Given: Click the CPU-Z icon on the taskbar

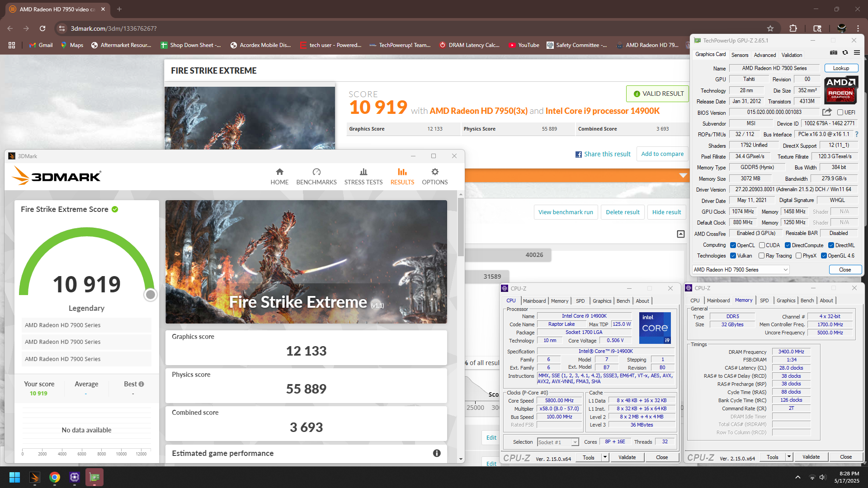Looking at the screenshot, I should point(75,477).
